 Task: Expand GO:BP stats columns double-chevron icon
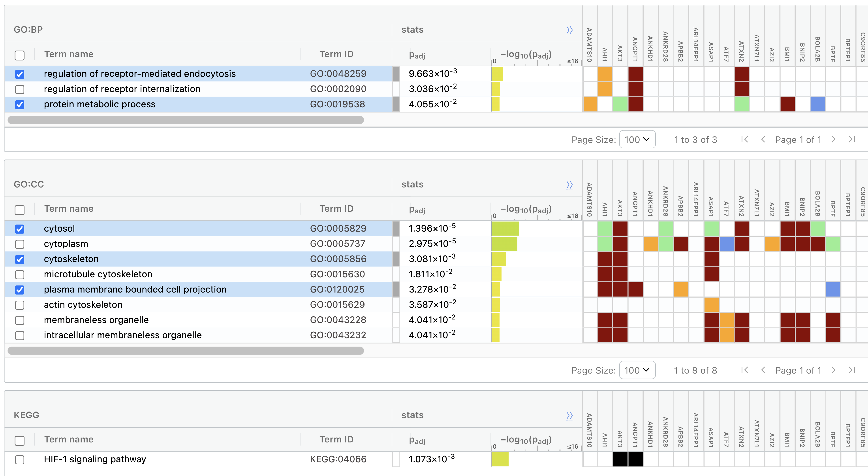(569, 30)
